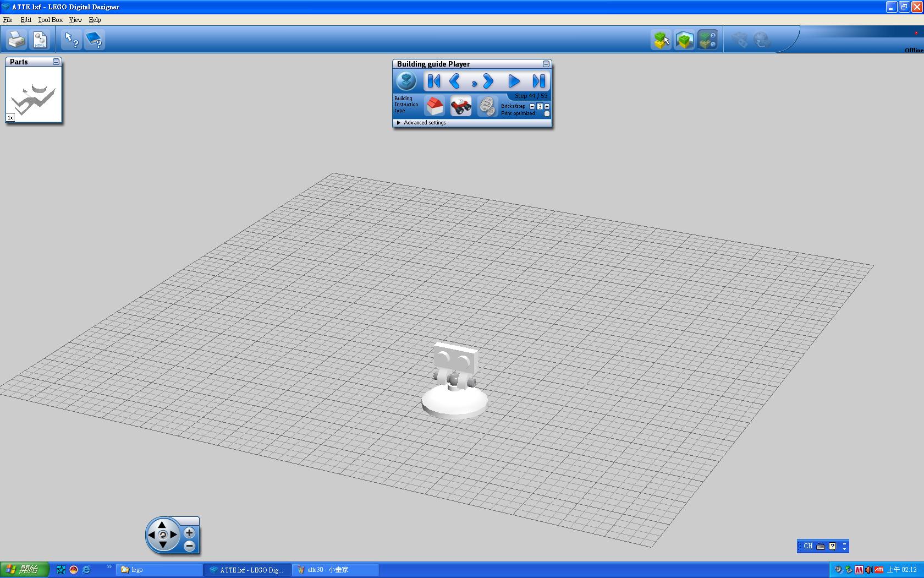The image size is (924, 578).
Task: Open the File menu
Action: 8,20
